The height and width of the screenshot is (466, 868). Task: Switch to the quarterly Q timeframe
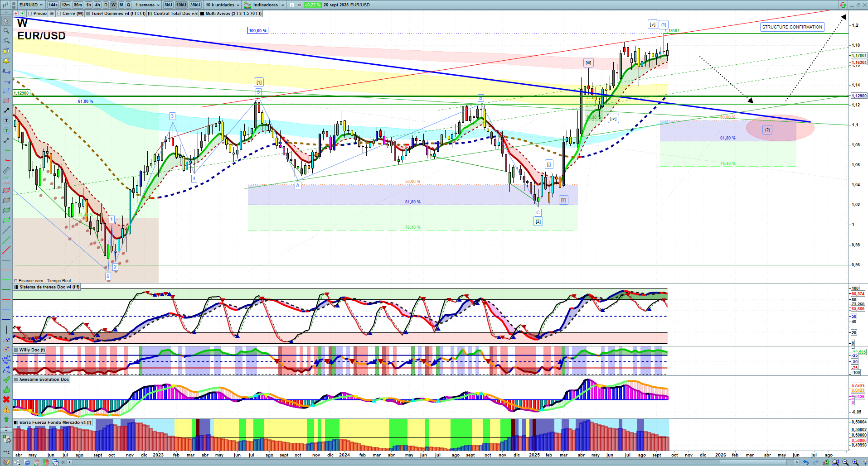[x=128, y=5]
